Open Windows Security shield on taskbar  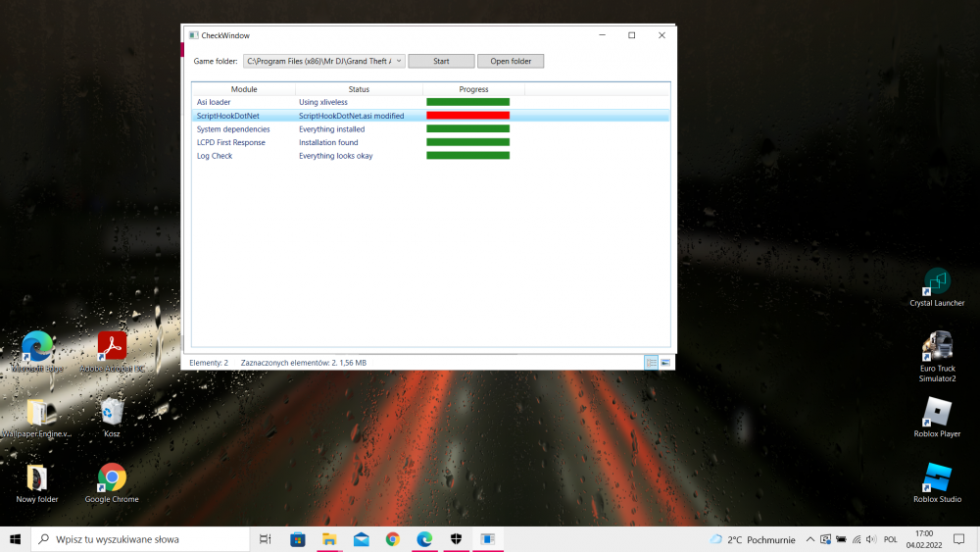[x=457, y=539]
